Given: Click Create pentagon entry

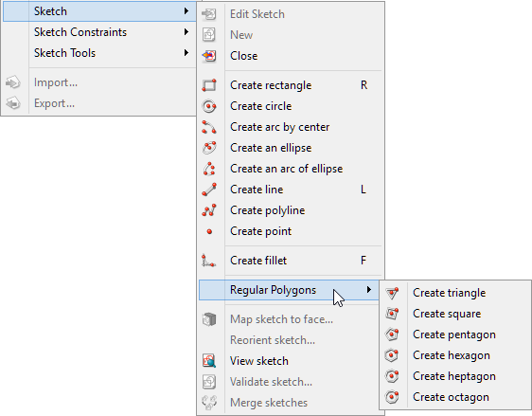Looking at the screenshot, I should click(x=455, y=335).
